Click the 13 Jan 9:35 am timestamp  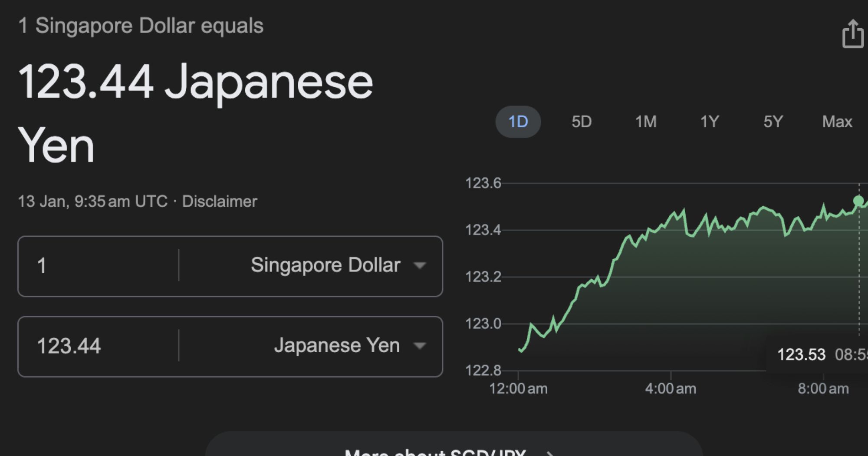pyautogui.click(x=92, y=202)
